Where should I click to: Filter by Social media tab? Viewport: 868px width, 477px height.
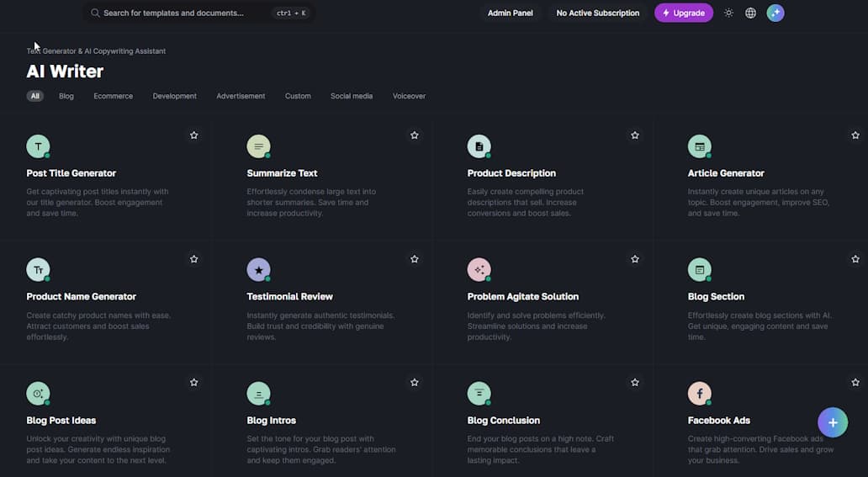tap(351, 96)
